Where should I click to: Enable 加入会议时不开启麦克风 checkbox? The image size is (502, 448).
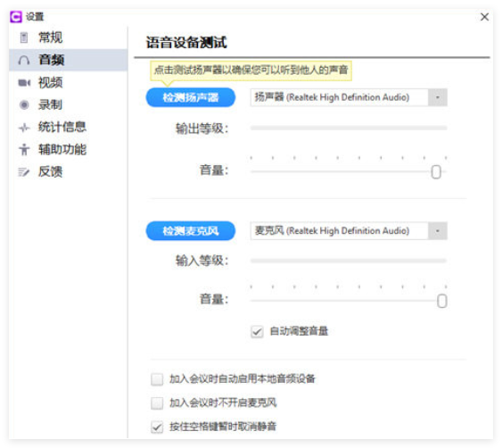(x=157, y=403)
